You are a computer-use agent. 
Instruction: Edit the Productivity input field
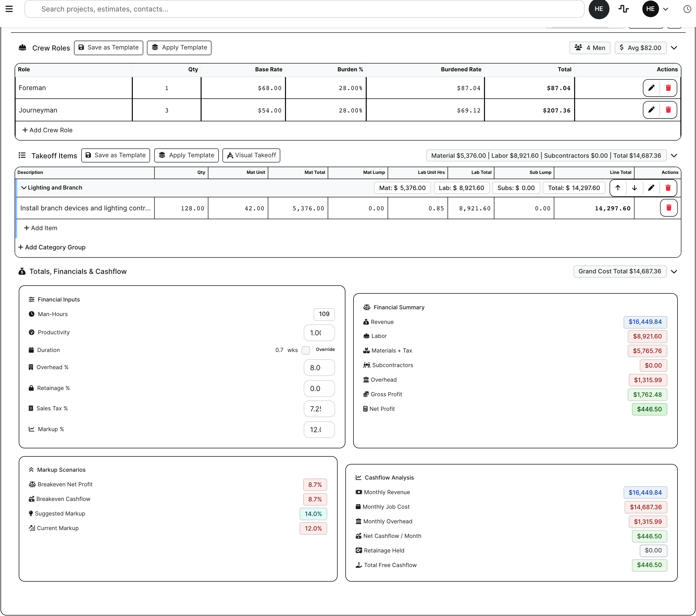tap(319, 332)
